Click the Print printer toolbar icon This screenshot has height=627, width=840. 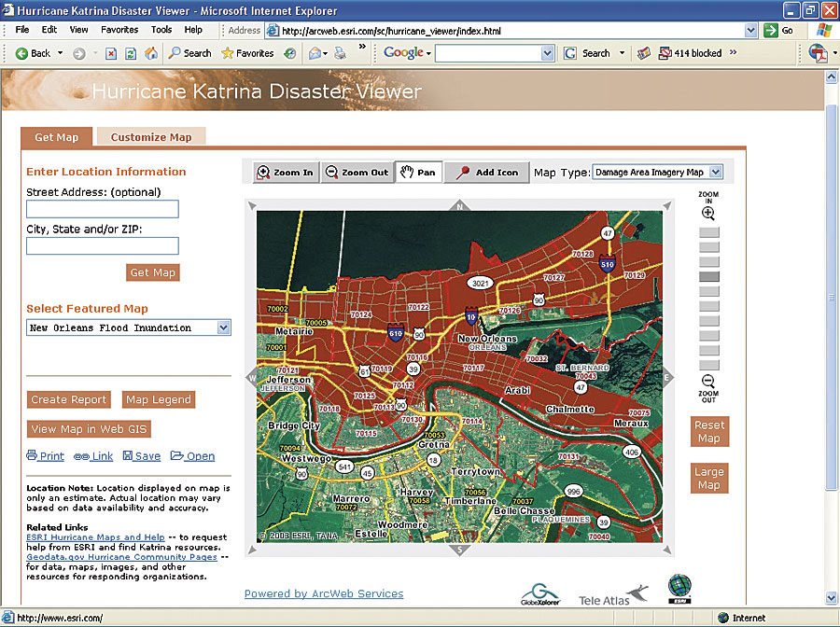point(340,53)
